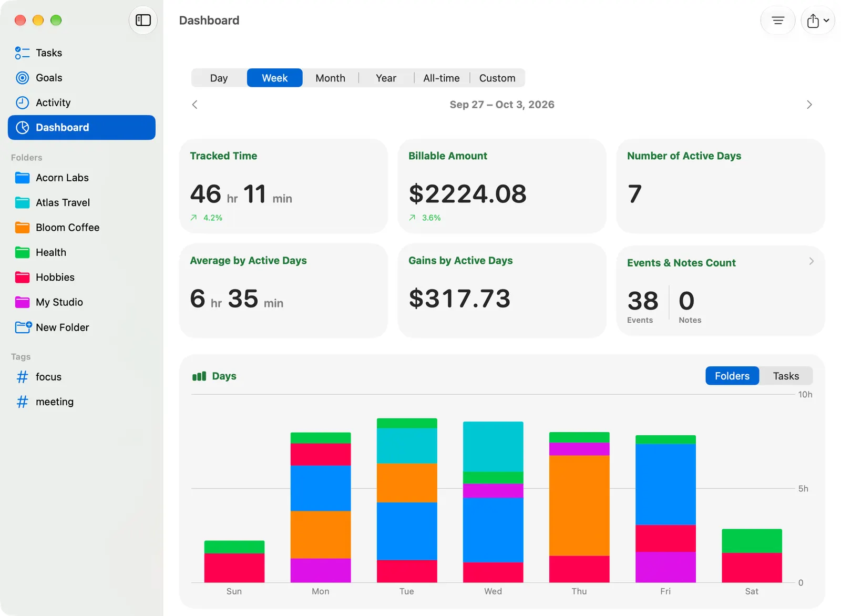841x616 pixels.
Task: Click the Average by Active Days title
Action: [248, 261]
